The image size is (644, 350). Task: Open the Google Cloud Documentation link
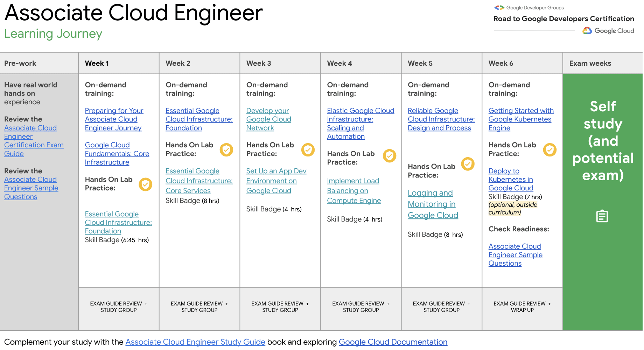pos(393,342)
